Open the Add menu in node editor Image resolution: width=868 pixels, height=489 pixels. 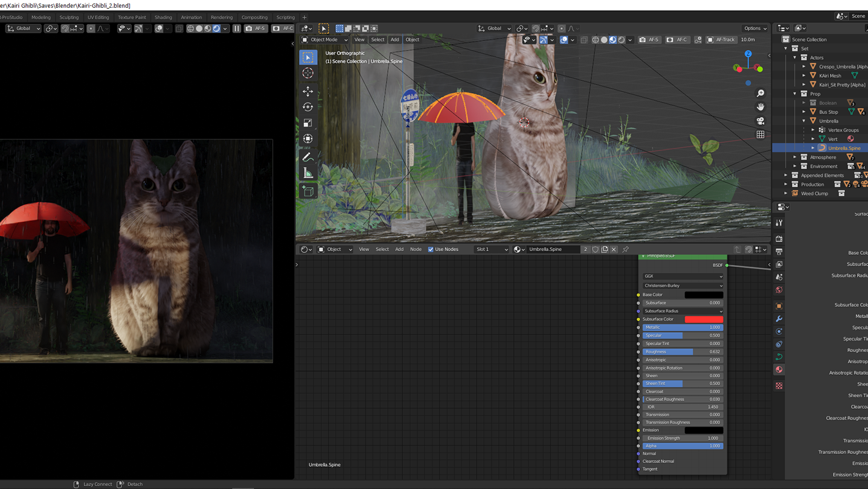(399, 249)
